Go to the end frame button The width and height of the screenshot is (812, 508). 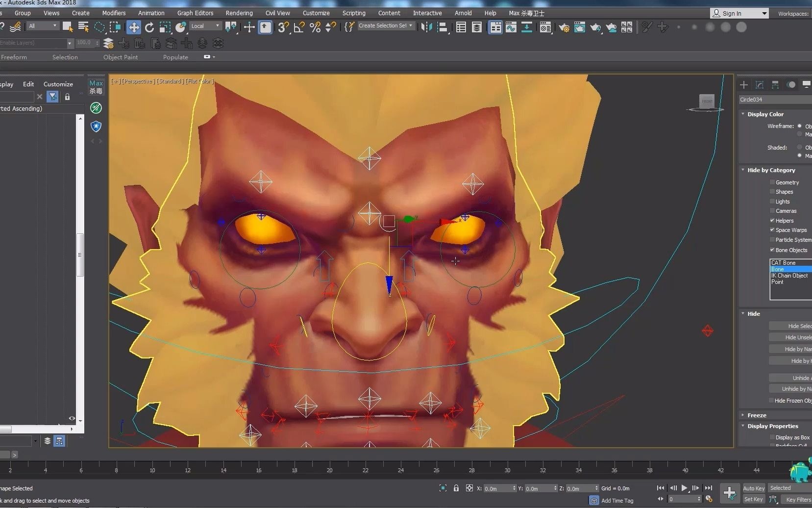(x=709, y=488)
